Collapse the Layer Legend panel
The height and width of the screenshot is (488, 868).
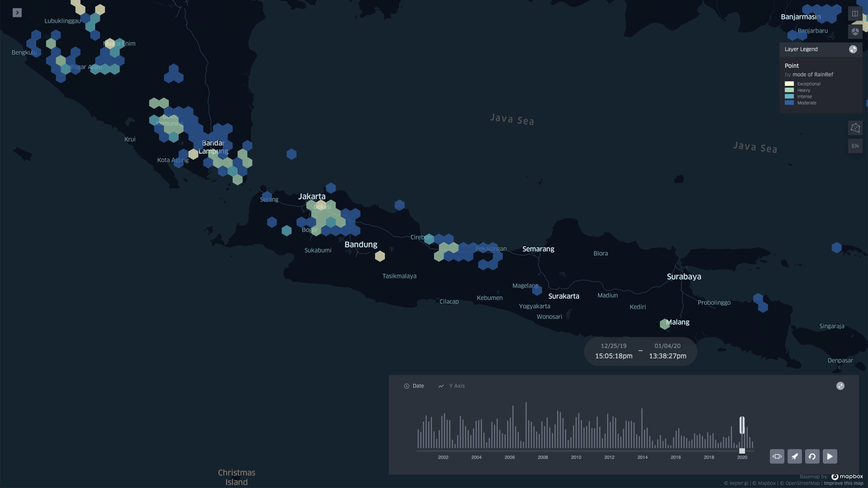point(853,49)
